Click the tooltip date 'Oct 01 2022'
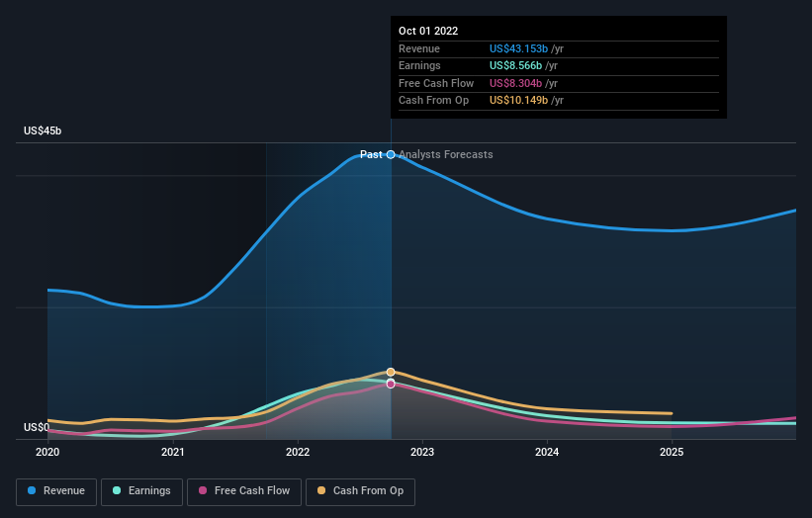Viewport: 812px width, 518px height. pos(428,31)
